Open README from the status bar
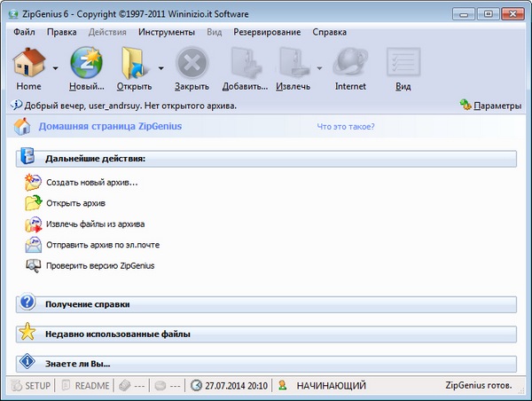The height and width of the screenshot is (401, 532). point(85,386)
